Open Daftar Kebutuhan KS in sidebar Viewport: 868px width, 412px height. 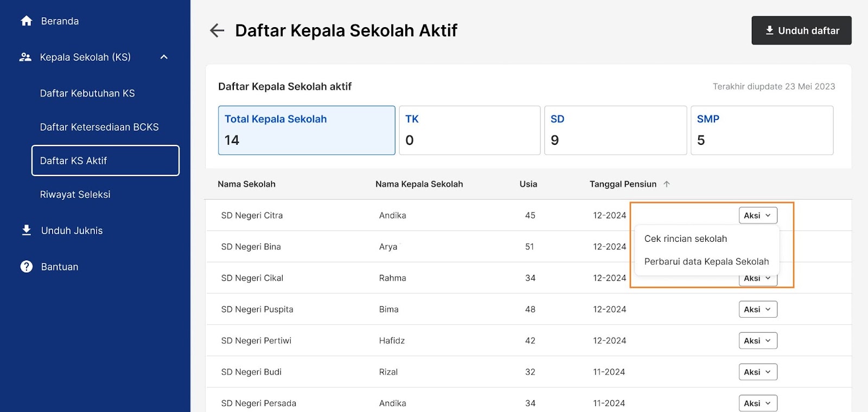pyautogui.click(x=87, y=93)
